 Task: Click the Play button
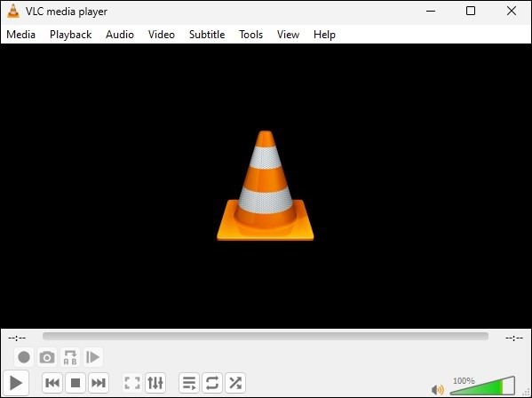16,383
